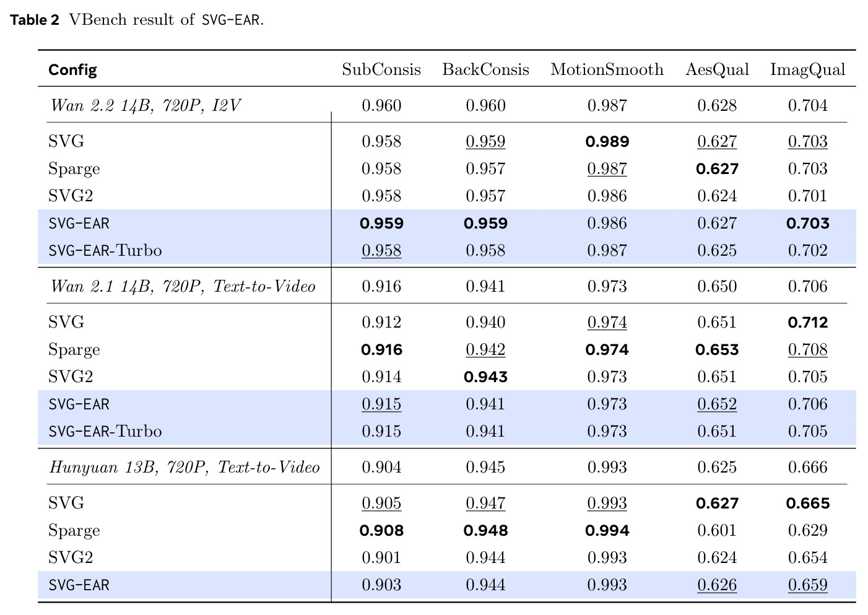Select the bold 0.908 SubConsis value

click(381, 530)
